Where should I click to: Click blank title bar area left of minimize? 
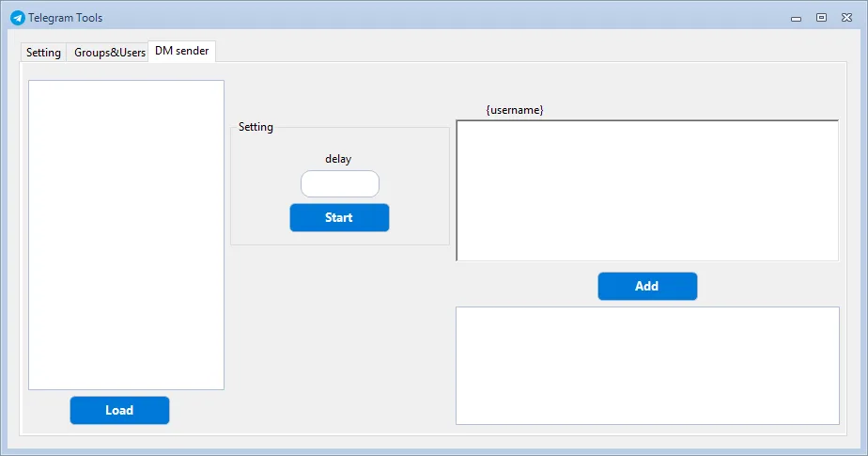click(470, 17)
